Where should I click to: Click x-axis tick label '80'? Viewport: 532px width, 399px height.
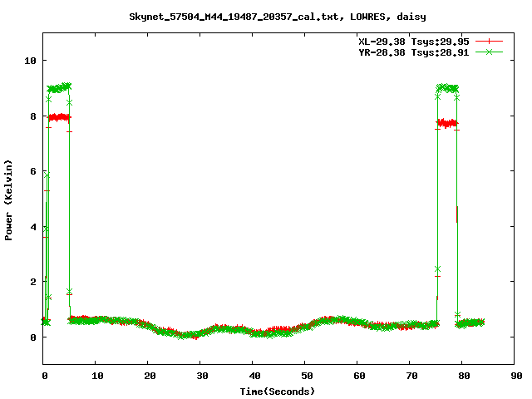tap(464, 376)
